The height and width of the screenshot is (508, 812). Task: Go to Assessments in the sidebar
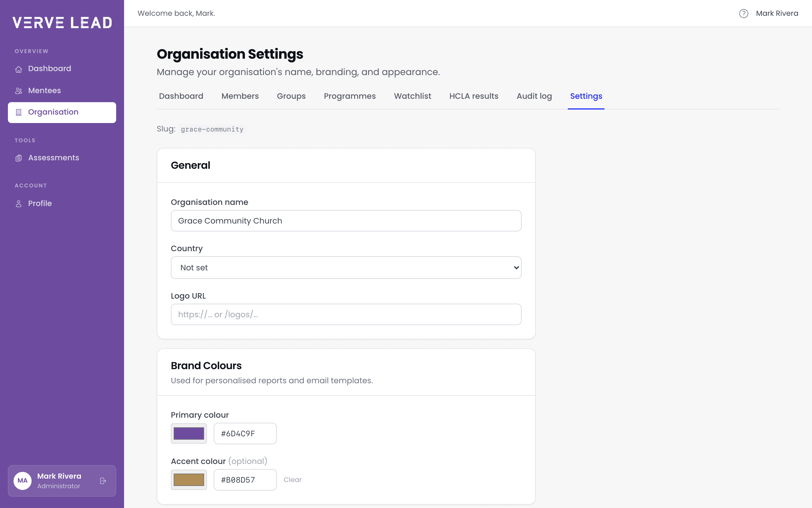click(62, 158)
